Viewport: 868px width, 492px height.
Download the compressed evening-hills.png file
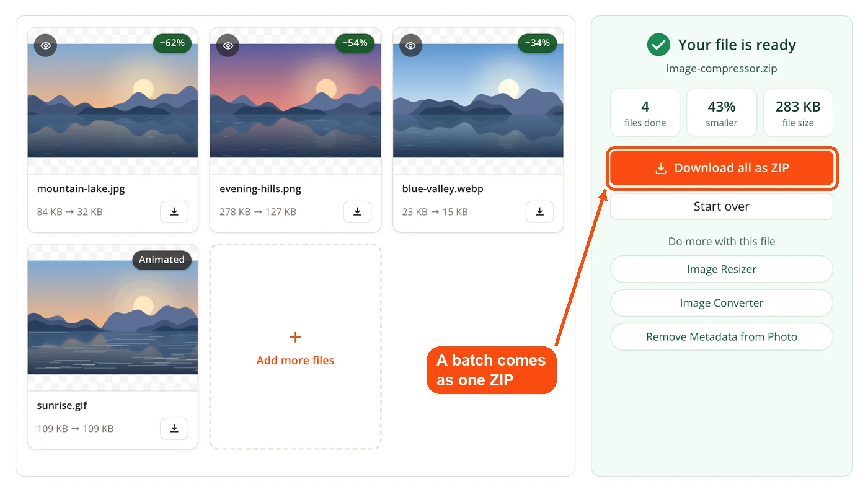357,212
